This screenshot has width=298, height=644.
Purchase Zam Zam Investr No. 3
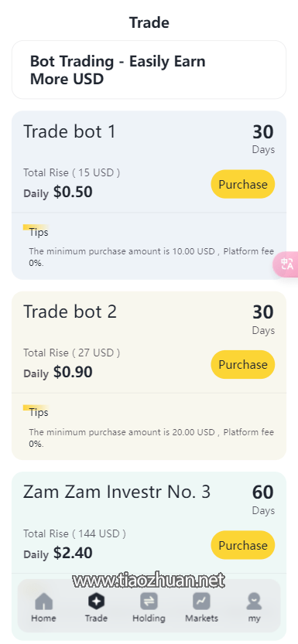coord(243,545)
